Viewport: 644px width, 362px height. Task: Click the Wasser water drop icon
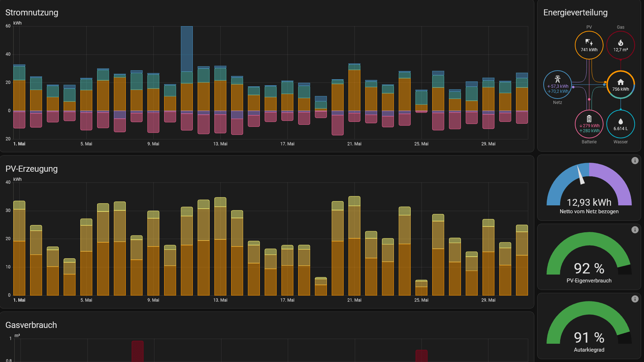pos(621,122)
